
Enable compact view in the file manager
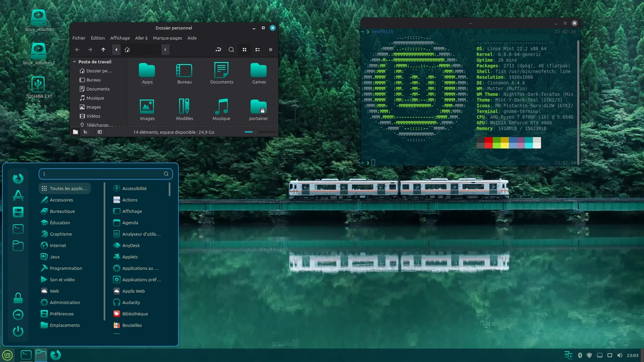pos(270,49)
